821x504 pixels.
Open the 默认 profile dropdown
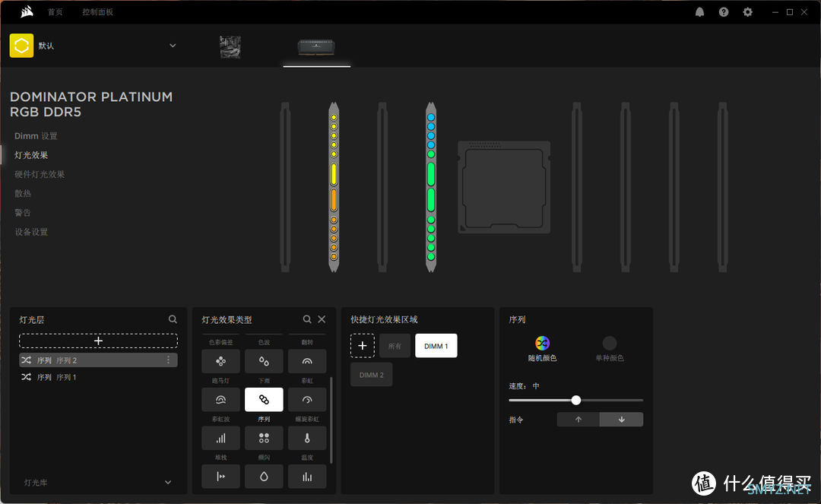[173, 46]
